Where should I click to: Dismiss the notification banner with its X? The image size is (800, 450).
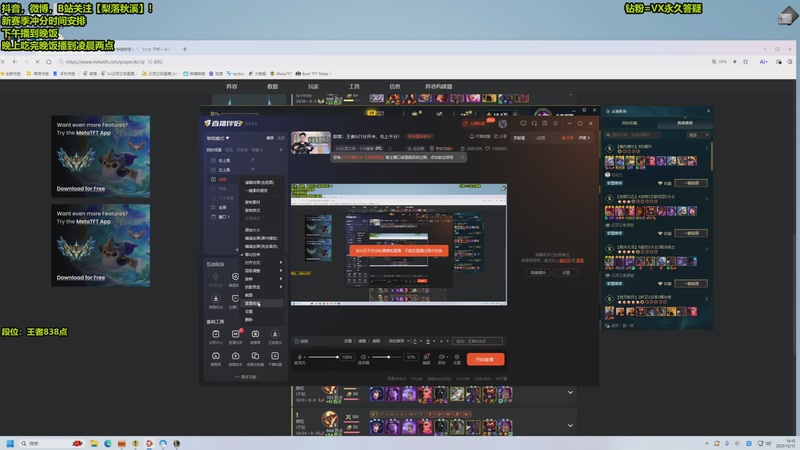coord(462,157)
